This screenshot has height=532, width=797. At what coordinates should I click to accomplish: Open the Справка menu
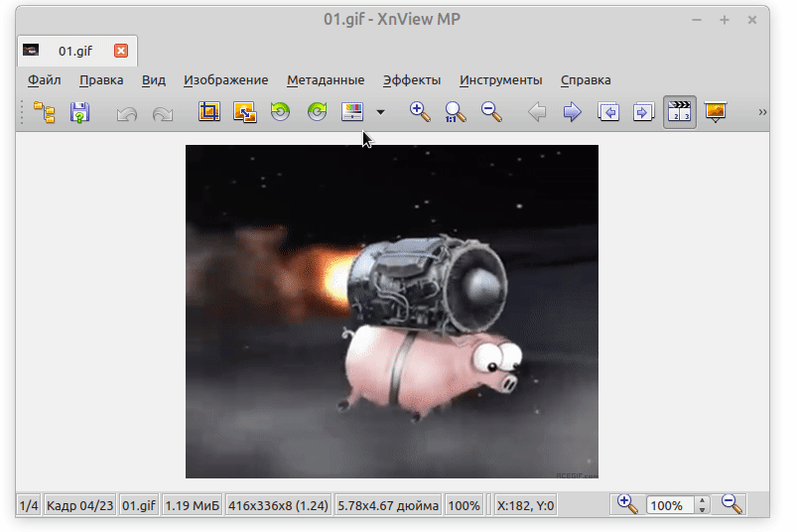(586, 80)
